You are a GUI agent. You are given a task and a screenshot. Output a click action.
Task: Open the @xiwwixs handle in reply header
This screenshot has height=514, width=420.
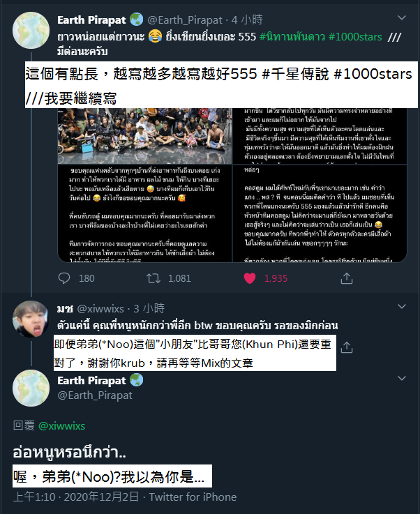(100, 308)
